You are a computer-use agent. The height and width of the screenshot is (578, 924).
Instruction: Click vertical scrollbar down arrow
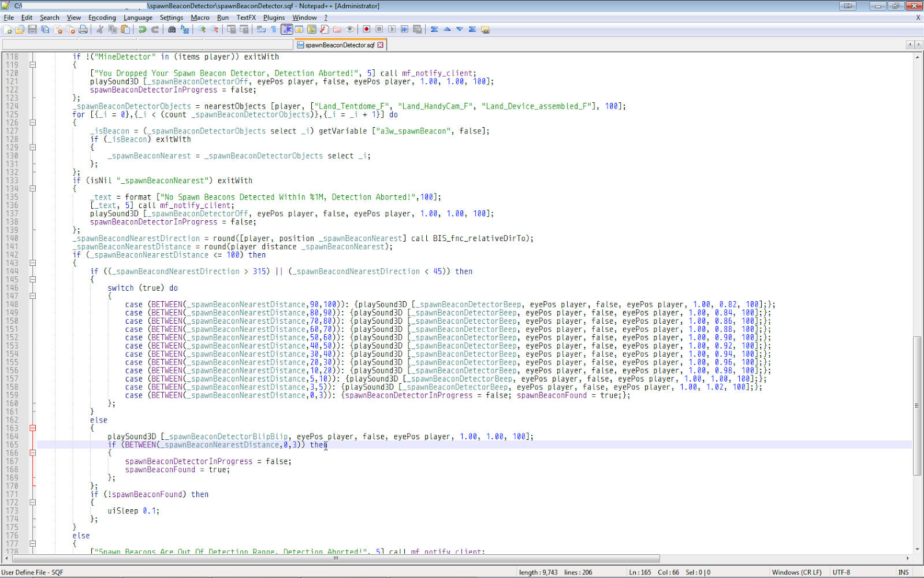[917, 549]
